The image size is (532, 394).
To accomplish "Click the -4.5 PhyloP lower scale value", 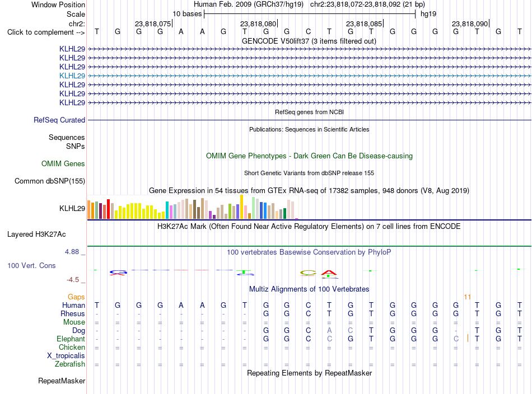I will pyautogui.click(x=73, y=280).
